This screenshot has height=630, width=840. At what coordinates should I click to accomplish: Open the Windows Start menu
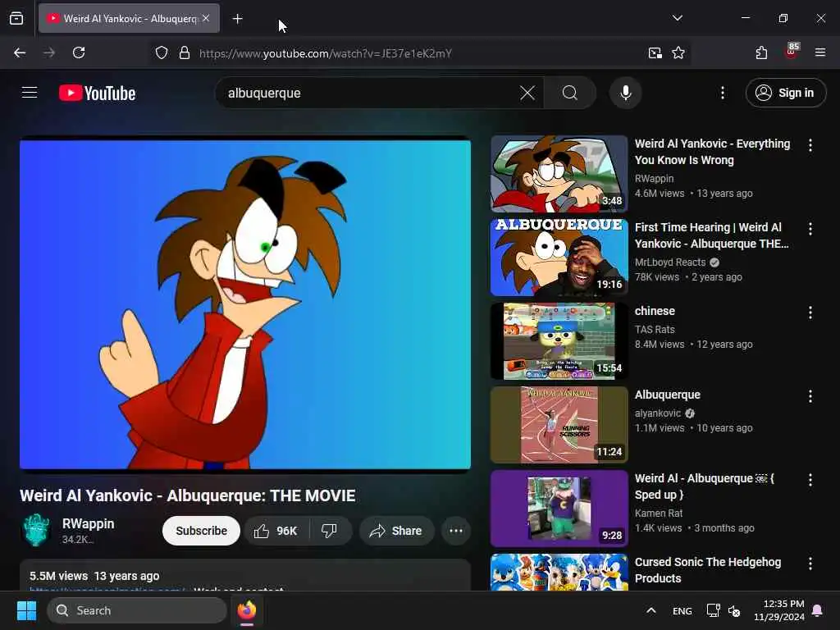26,610
